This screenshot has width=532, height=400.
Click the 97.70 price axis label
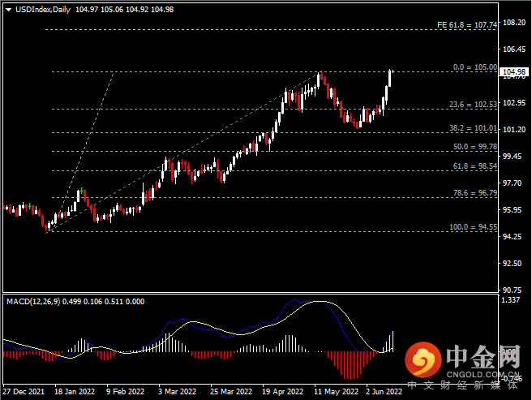[512, 183]
